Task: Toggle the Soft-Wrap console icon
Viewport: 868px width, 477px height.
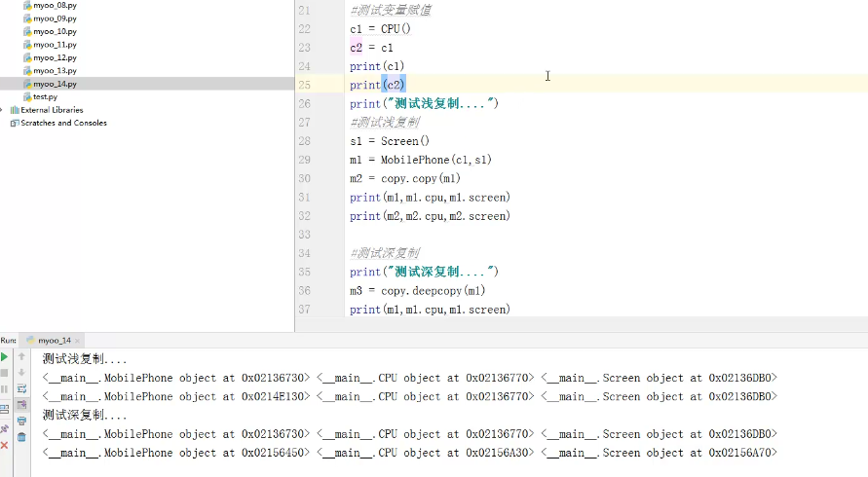Action: [x=21, y=388]
